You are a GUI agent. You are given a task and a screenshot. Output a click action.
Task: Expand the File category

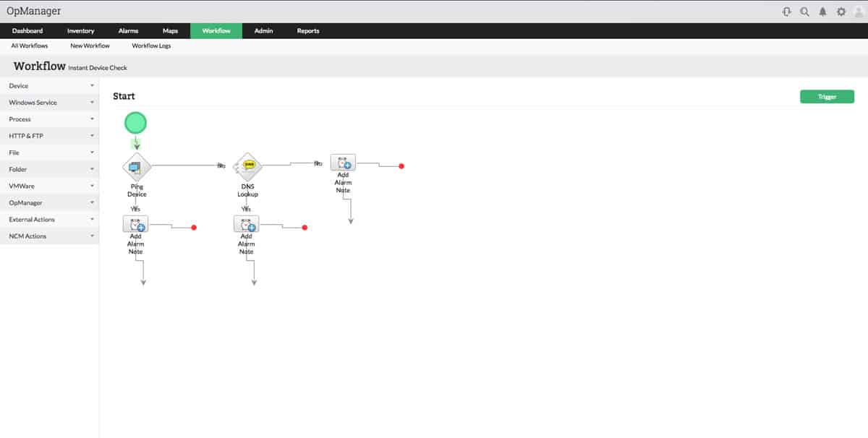point(49,153)
